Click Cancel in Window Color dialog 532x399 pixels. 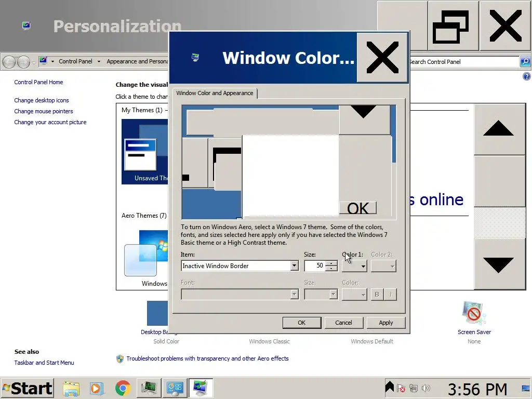click(344, 323)
